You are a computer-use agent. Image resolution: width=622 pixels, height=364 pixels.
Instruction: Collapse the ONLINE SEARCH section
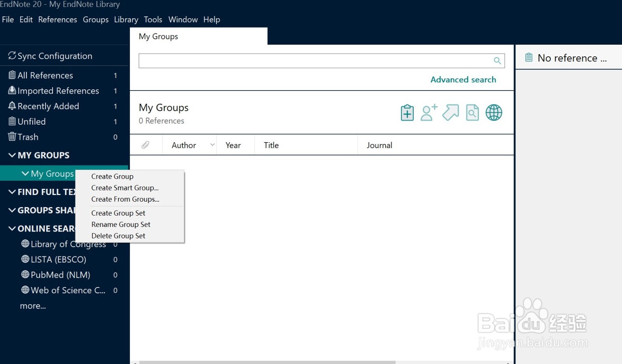tap(12, 228)
